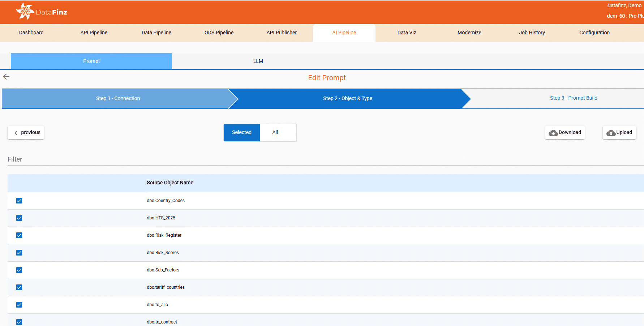Uncheck the dbo.Risk_Register checkbox
This screenshot has width=644, height=326.
(19, 235)
